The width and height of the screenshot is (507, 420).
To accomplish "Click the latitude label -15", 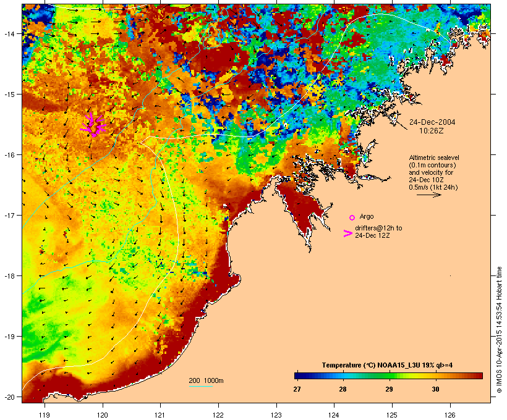I will pyautogui.click(x=9, y=94).
